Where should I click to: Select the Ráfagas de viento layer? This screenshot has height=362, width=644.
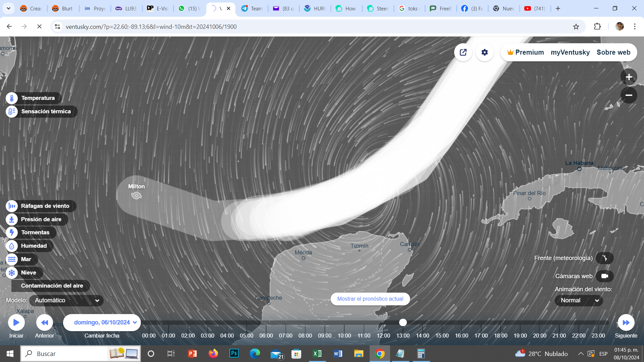(x=45, y=206)
